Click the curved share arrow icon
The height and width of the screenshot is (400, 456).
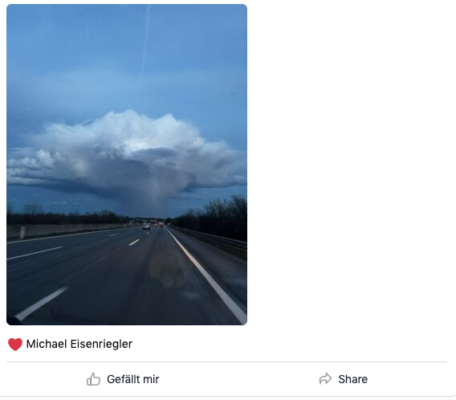coord(325,379)
